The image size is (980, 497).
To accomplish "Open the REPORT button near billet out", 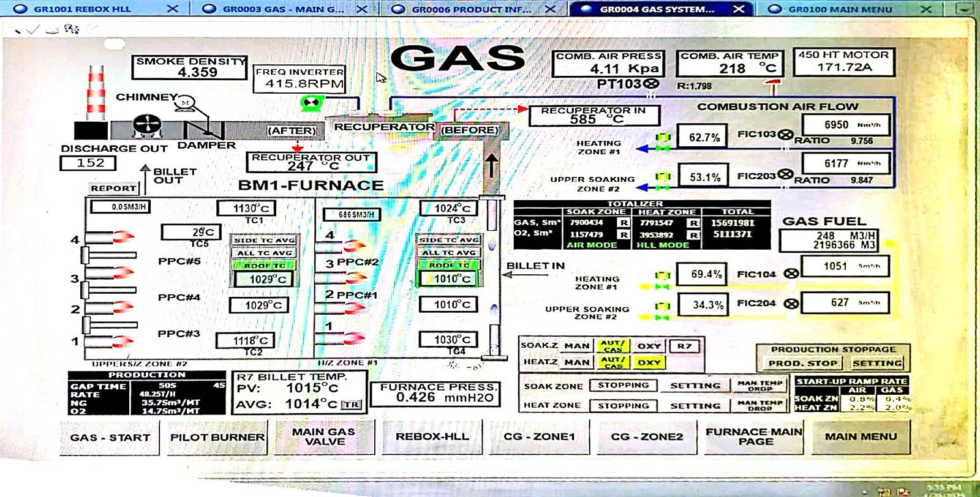I will tap(113, 189).
